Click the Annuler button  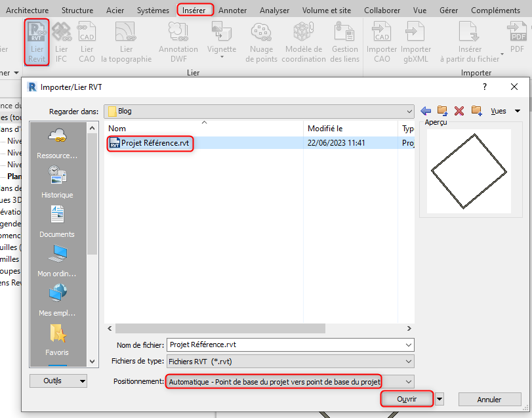click(x=489, y=399)
